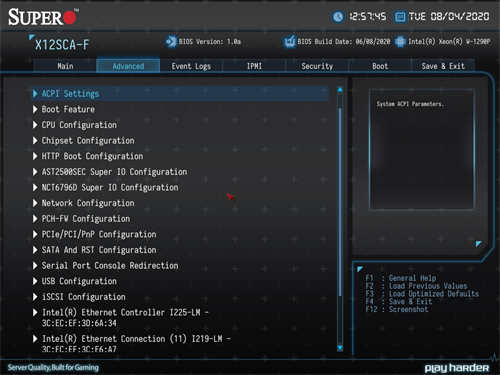The image size is (500, 375).
Task: Click the clock icon beside the time
Action: [338, 17]
